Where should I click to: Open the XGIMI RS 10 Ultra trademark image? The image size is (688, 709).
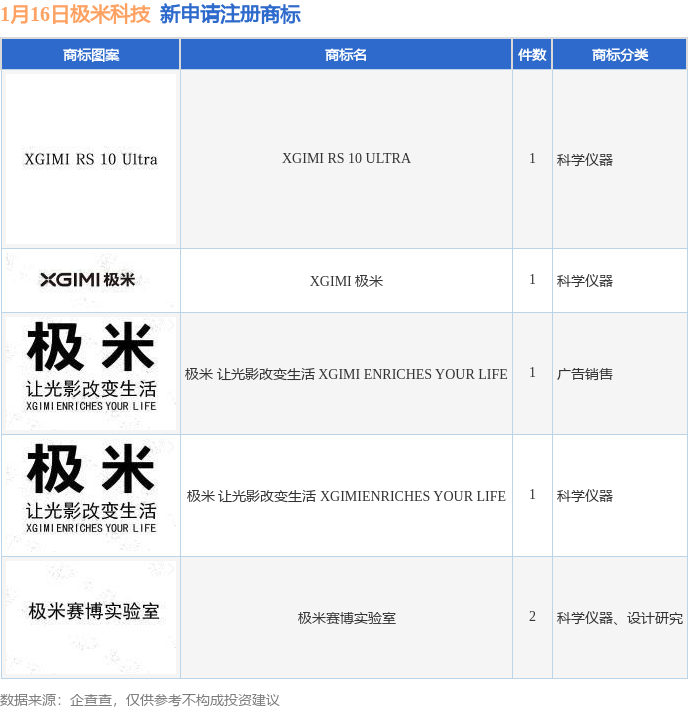[91, 159]
